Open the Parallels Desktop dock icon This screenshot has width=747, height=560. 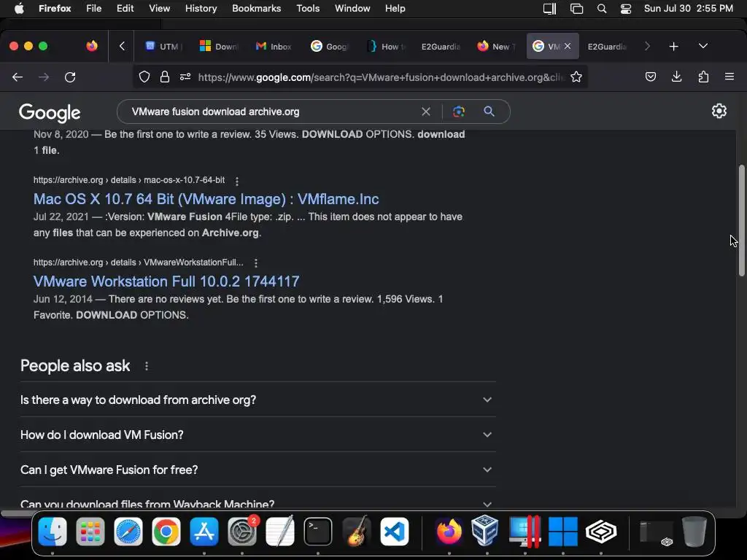[x=525, y=532]
